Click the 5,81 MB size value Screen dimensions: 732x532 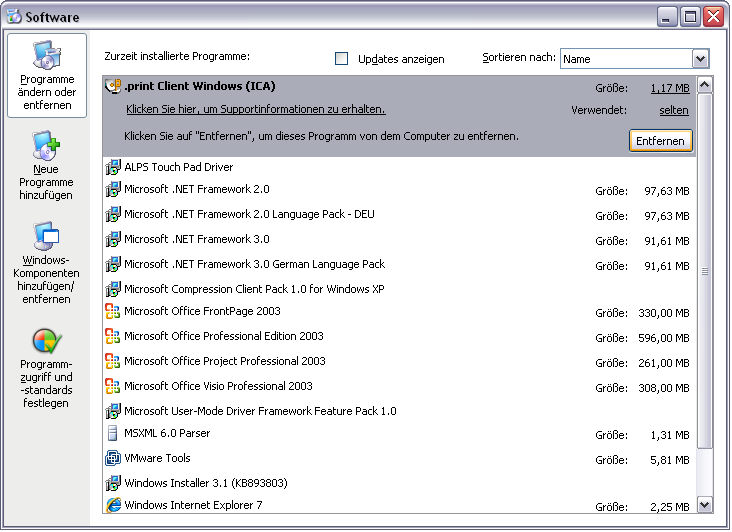pos(670,461)
